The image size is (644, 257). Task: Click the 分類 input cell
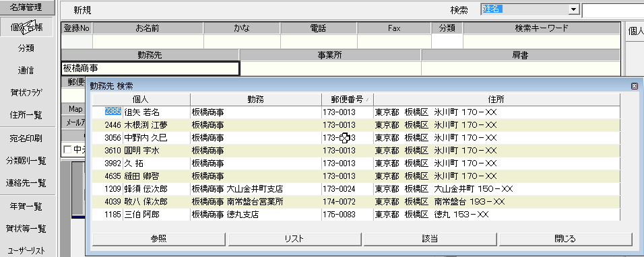pyautogui.click(x=447, y=42)
